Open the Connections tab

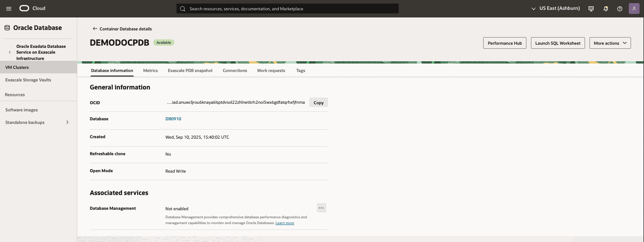(x=235, y=71)
